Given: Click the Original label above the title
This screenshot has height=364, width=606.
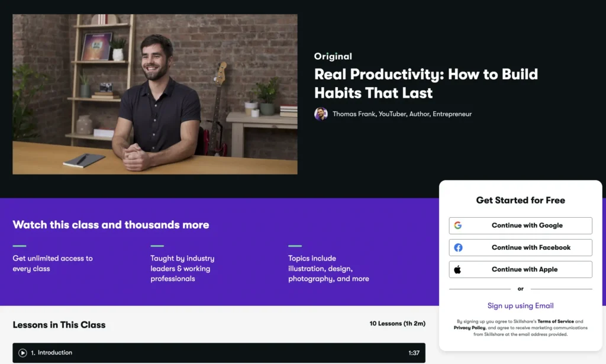Looking at the screenshot, I should coord(333,56).
